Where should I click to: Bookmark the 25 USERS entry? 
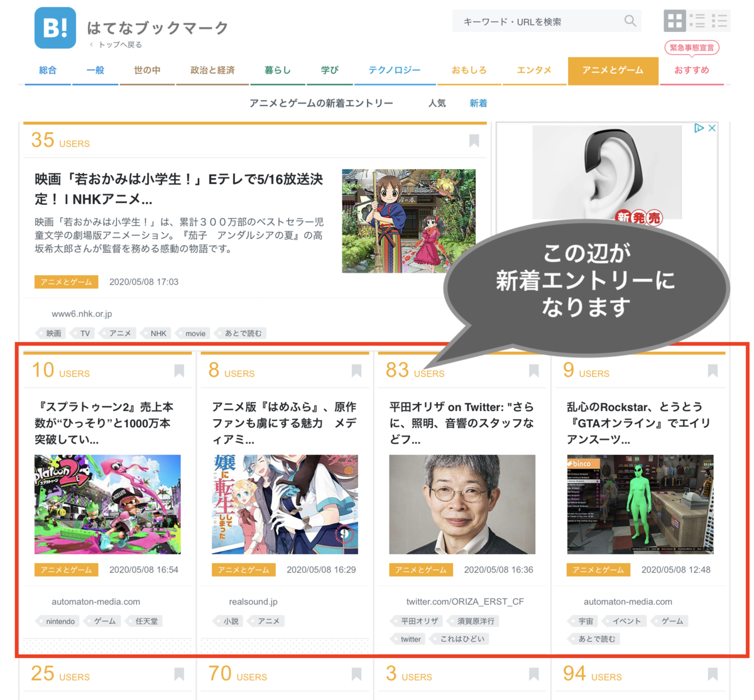click(x=179, y=674)
